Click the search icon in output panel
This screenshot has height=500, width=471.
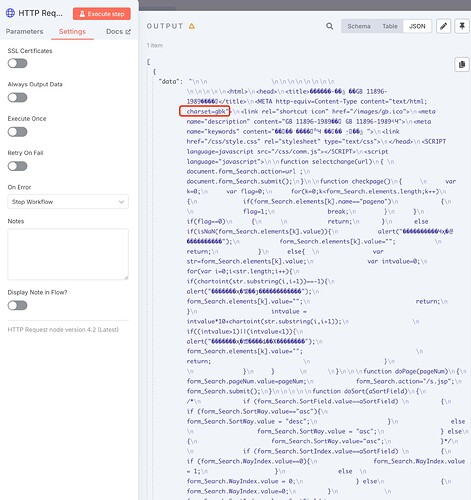[x=329, y=26]
